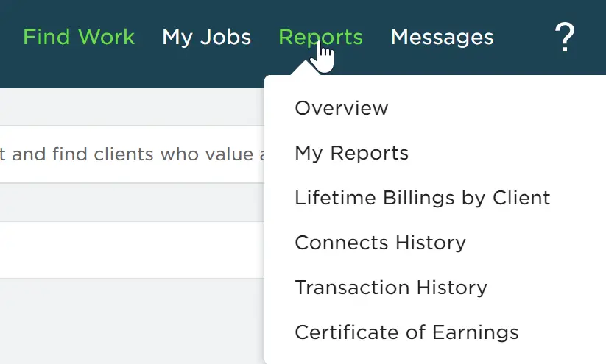Select Certificate of Earnings option
The image size is (606, 364).
pos(406,332)
